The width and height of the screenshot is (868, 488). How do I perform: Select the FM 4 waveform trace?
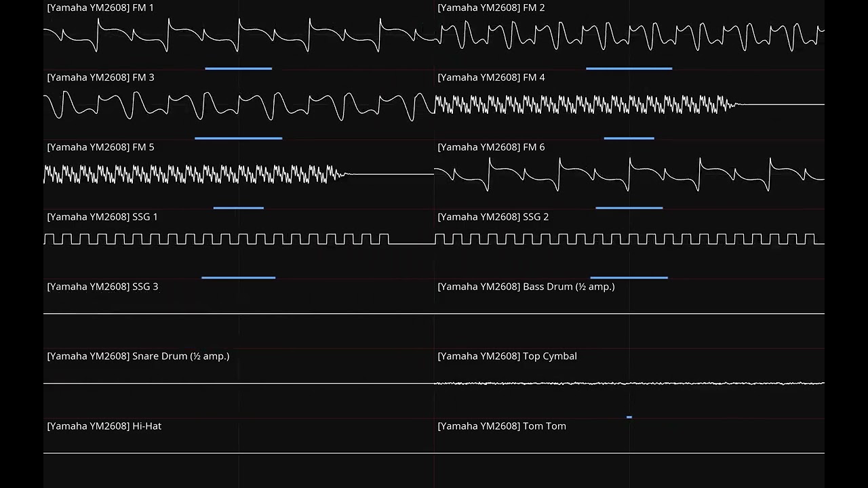tap(629, 104)
